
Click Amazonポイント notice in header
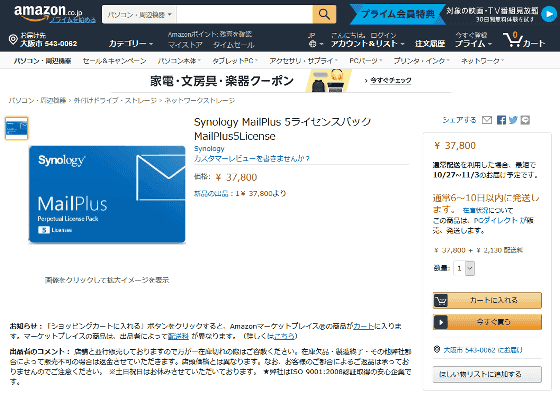click(210, 34)
